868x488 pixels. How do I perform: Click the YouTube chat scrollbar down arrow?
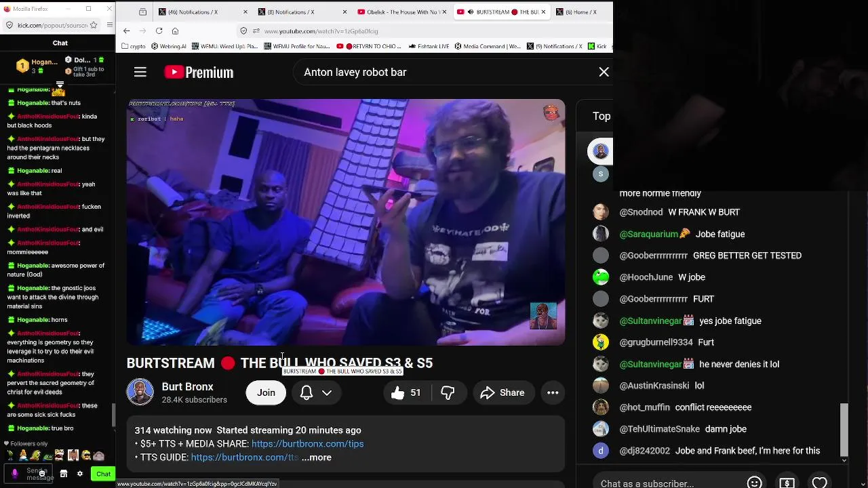(x=844, y=460)
